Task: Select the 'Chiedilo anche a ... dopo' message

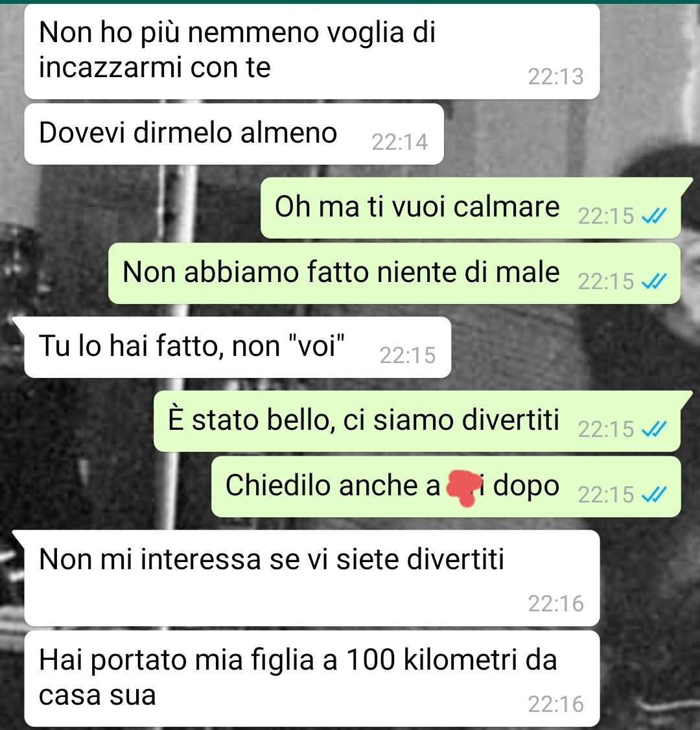Action: click(446, 486)
